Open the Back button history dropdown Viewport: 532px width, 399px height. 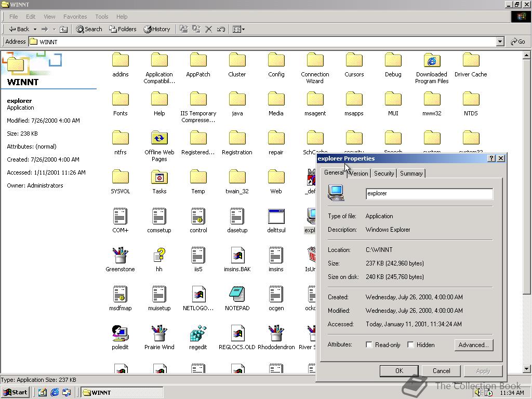(x=35, y=29)
